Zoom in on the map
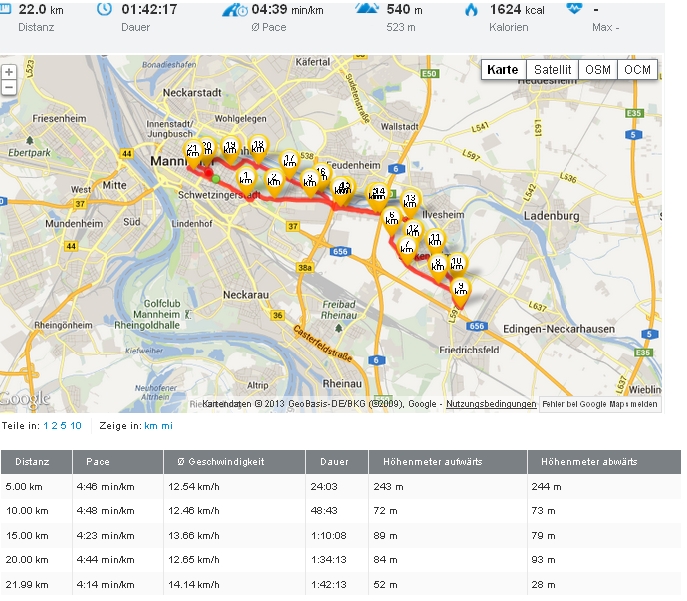 point(9,73)
